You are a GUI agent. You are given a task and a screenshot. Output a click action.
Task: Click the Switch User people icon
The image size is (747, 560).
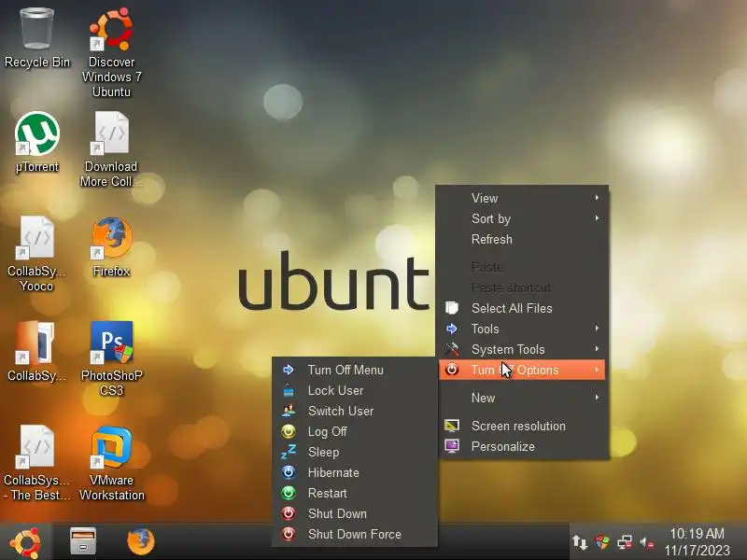click(x=289, y=411)
